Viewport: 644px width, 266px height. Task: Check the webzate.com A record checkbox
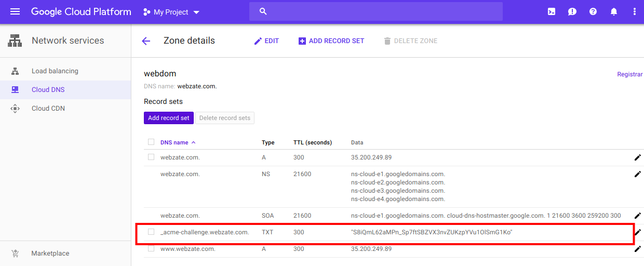click(x=151, y=157)
